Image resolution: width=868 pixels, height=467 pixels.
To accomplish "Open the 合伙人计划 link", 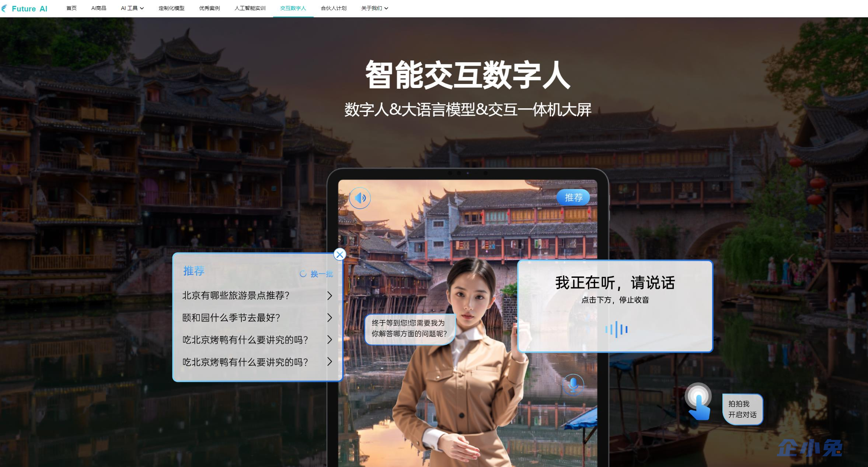I will click(334, 8).
